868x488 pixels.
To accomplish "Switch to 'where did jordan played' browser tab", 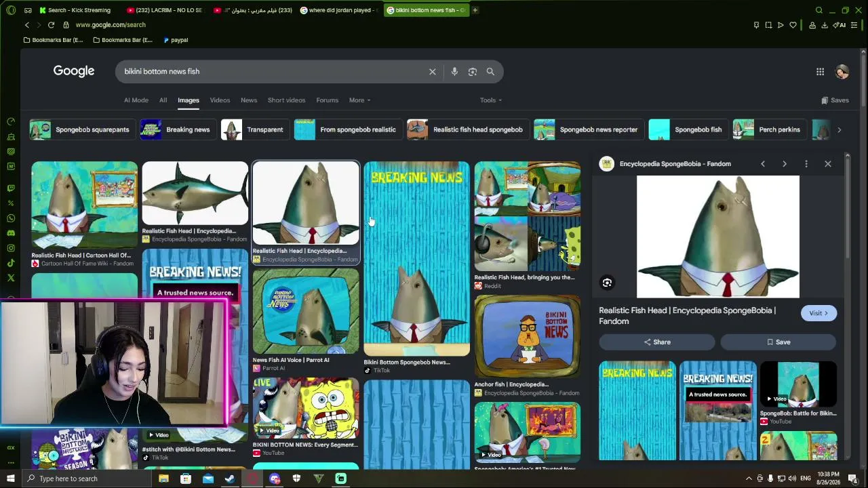I will [x=339, y=10].
